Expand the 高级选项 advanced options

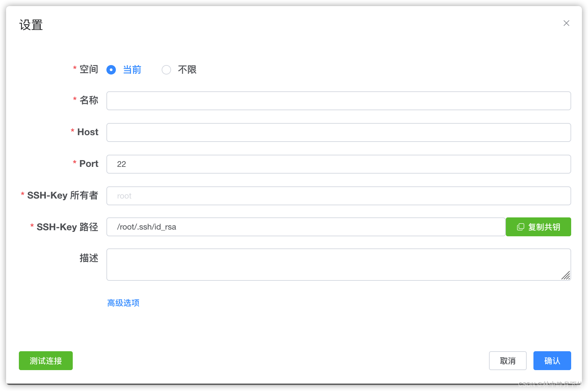pos(123,303)
